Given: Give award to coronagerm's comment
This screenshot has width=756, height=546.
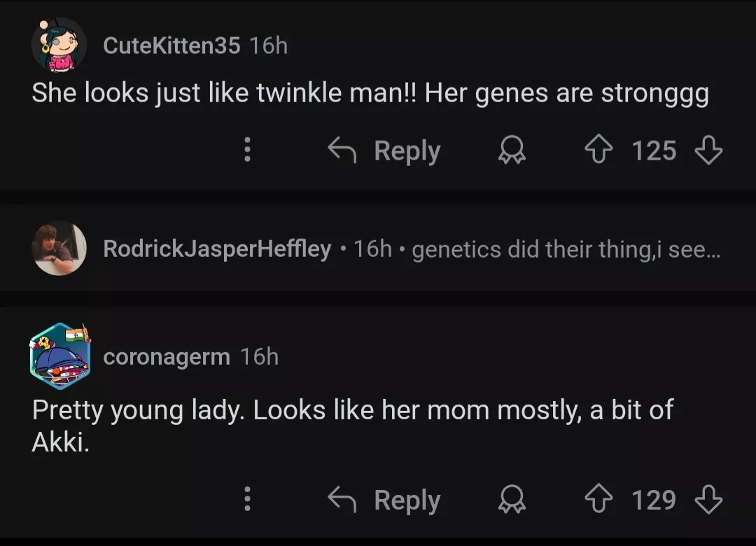Looking at the screenshot, I should tap(511, 500).
